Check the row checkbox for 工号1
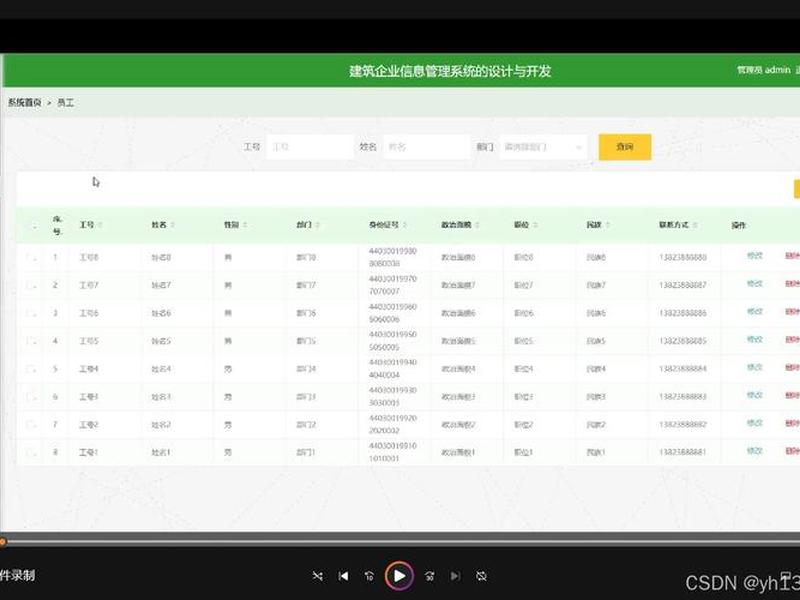 coord(32,453)
